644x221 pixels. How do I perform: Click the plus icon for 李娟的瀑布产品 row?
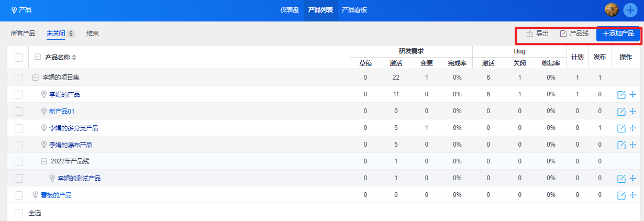pyautogui.click(x=632, y=145)
